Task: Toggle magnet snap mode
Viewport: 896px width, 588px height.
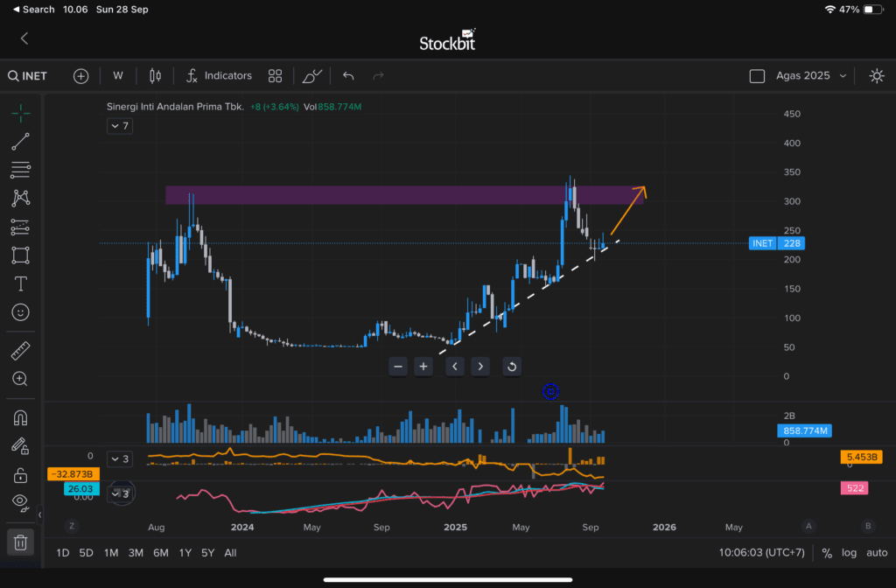Action: [21, 417]
